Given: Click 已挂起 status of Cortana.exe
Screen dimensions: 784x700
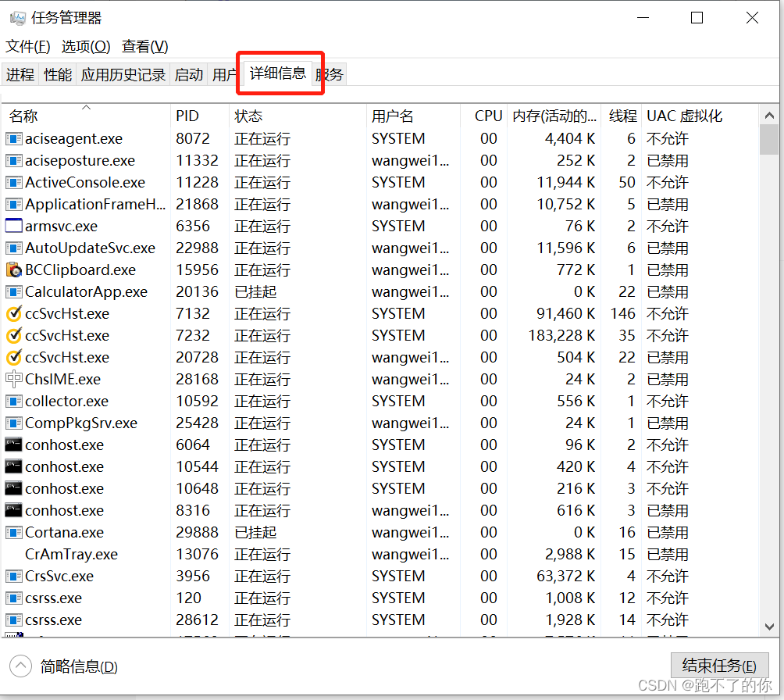Looking at the screenshot, I should [x=255, y=532].
